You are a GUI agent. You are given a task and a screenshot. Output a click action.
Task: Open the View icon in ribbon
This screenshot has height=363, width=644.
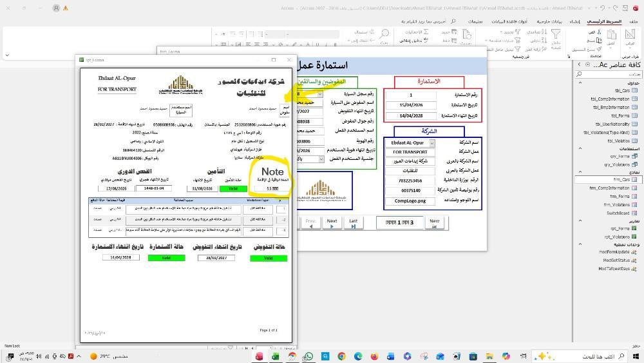630,35
